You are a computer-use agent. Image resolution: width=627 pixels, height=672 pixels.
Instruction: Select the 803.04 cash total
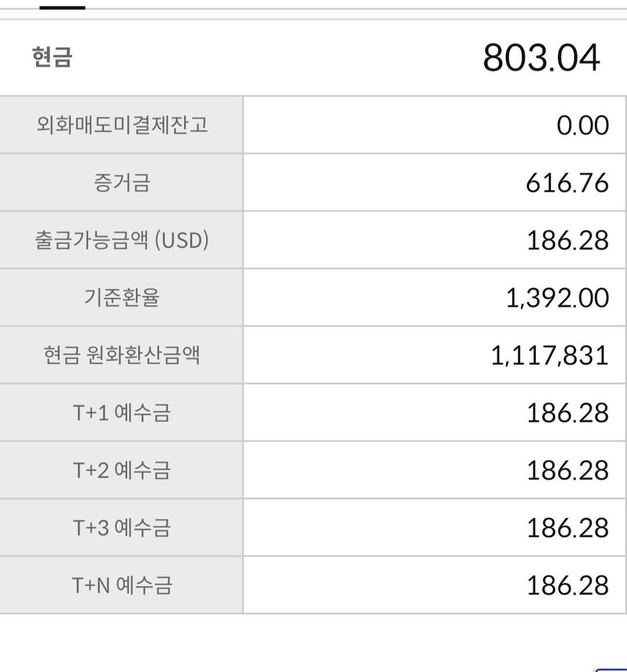pyautogui.click(x=541, y=58)
